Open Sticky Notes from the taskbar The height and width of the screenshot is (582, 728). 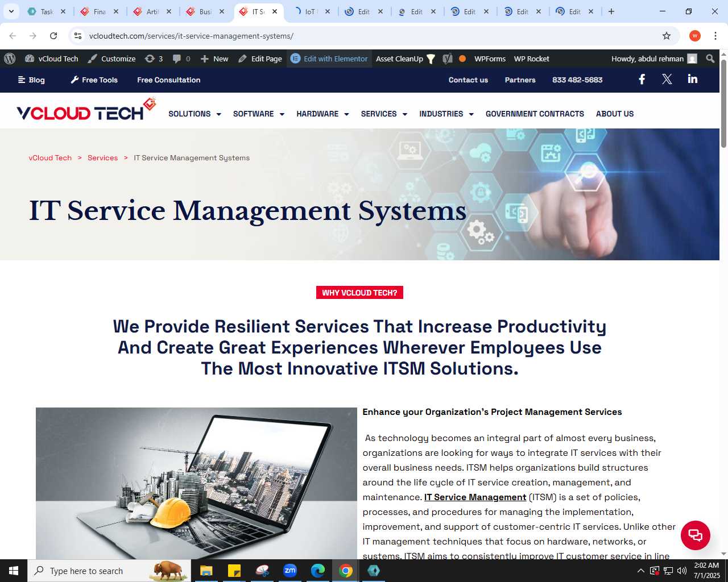(x=234, y=571)
